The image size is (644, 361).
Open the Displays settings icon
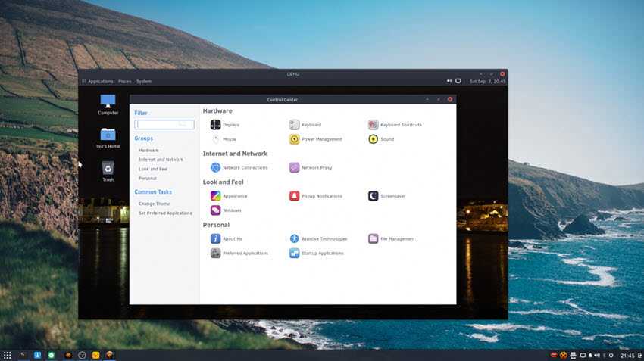coord(216,125)
